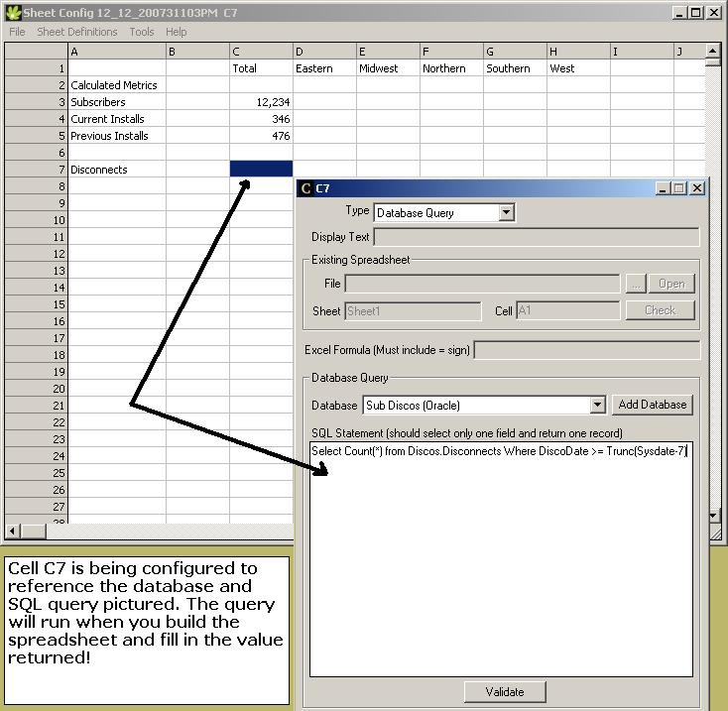The width and height of the screenshot is (728, 711).
Task: Select the Disconnects cell
Action: click(x=117, y=169)
